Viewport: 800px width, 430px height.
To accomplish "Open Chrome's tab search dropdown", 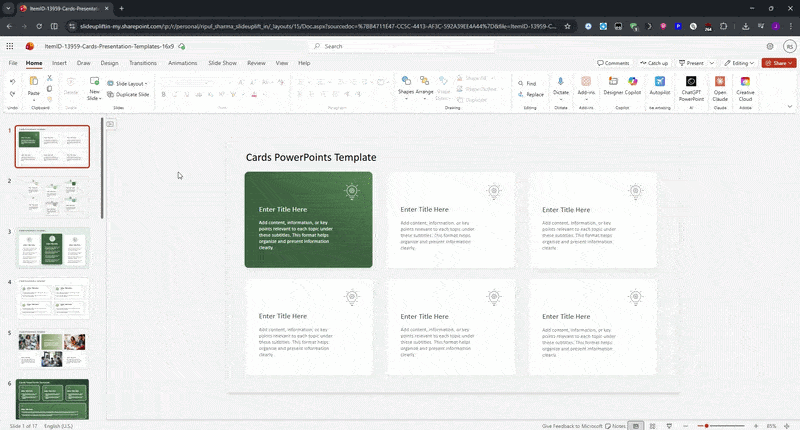I will pos(8,9).
